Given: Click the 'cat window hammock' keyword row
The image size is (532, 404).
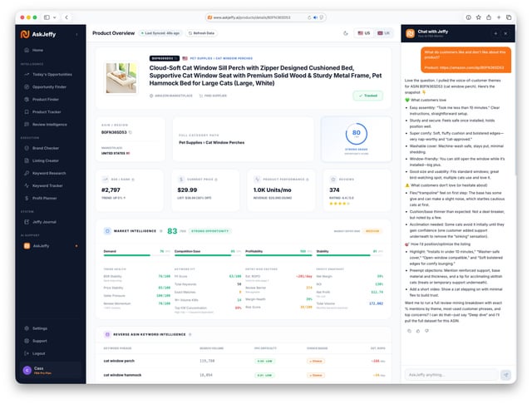Looking at the screenshot, I should (244, 375).
